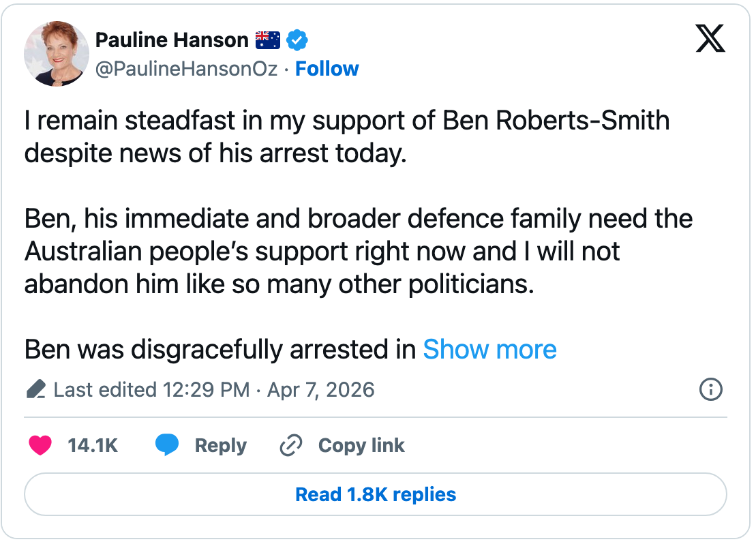The width and height of the screenshot is (756, 544).
Task: Click the X logo
Action: tap(710, 39)
